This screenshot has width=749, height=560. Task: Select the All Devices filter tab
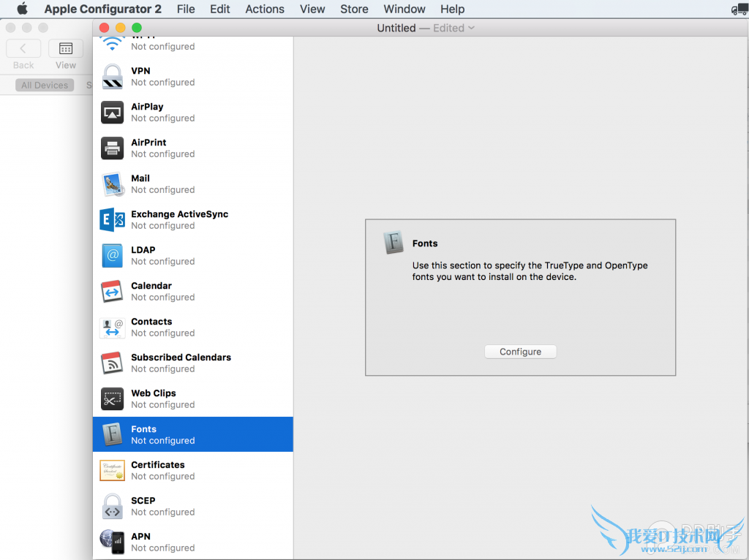45,86
